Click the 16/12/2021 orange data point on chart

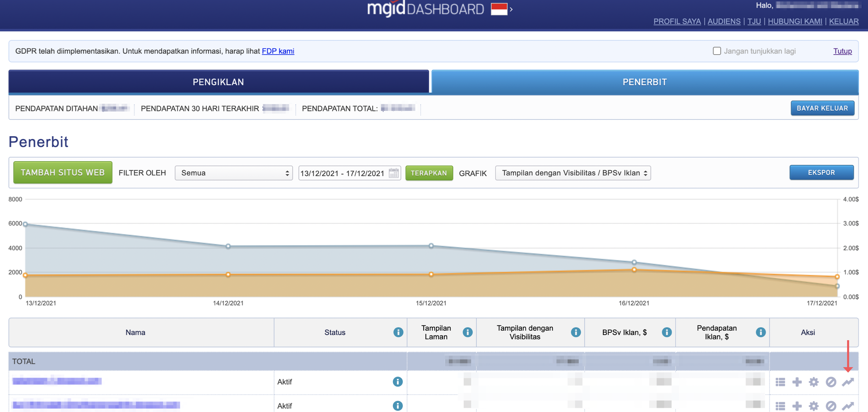pyautogui.click(x=634, y=270)
